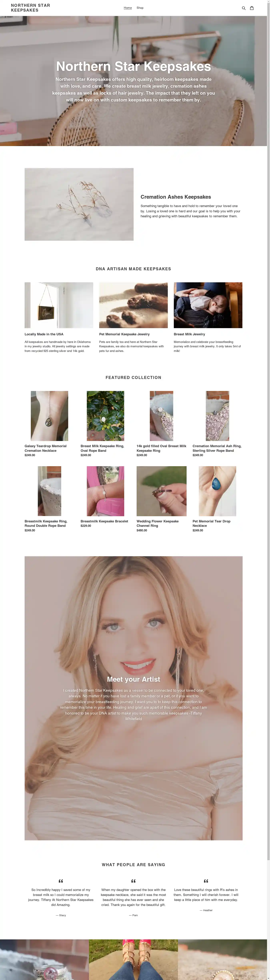Click the Northern Star Keepsakes logo text
Screen dimensions: 270x980
point(30,8)
